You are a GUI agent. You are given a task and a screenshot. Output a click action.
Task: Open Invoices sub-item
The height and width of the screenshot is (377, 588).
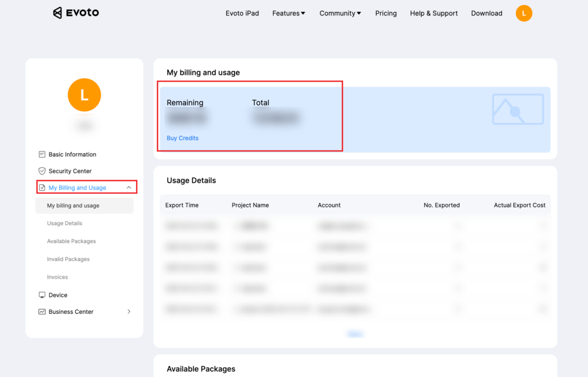click(57, 277)
